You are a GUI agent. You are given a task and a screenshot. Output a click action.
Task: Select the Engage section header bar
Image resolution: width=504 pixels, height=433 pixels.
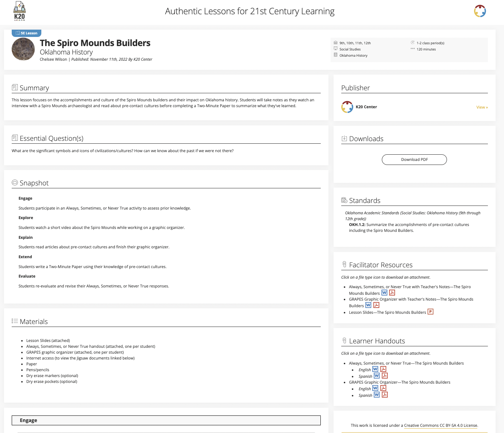point(166,420)
